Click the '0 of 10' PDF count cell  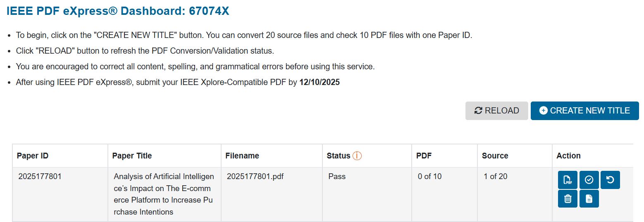click(429, 177)
